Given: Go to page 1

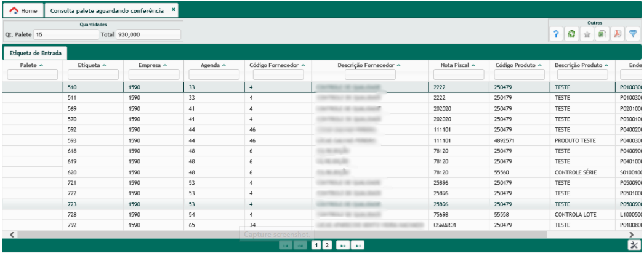Looking at the screenshot, I should click(316, 245).
